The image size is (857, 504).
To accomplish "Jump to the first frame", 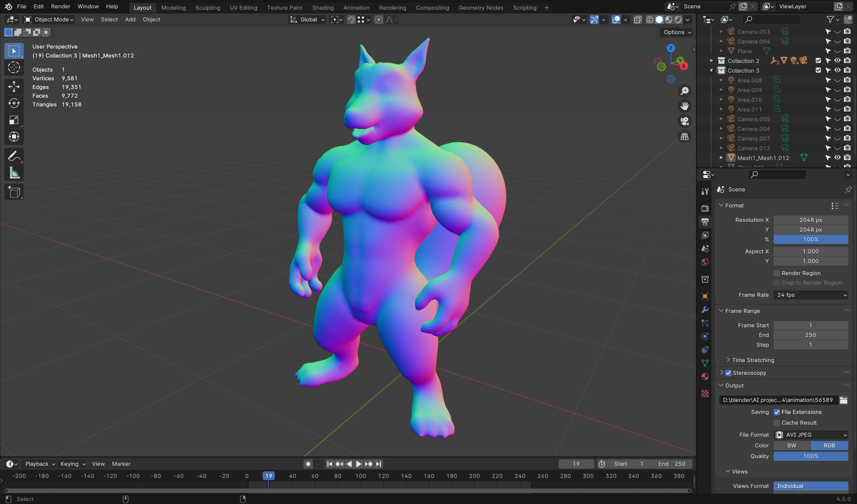I will [x=329, y=464].
